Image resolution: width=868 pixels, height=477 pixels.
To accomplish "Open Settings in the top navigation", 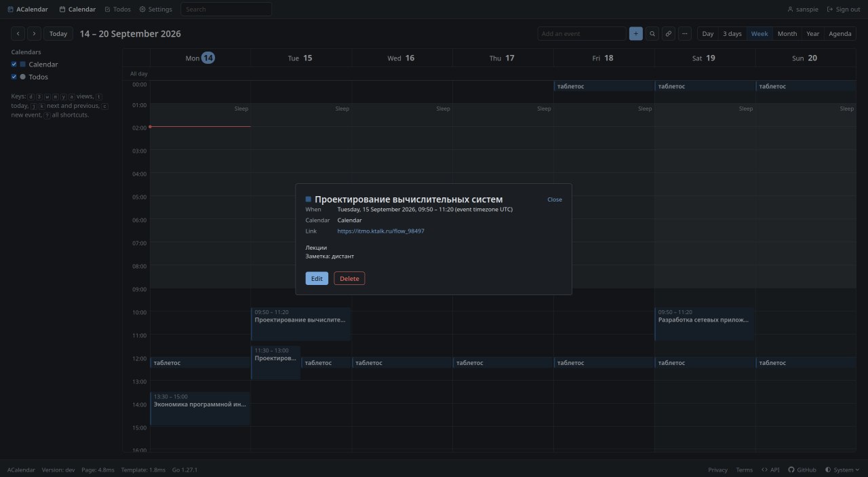I will coord(155,9).
